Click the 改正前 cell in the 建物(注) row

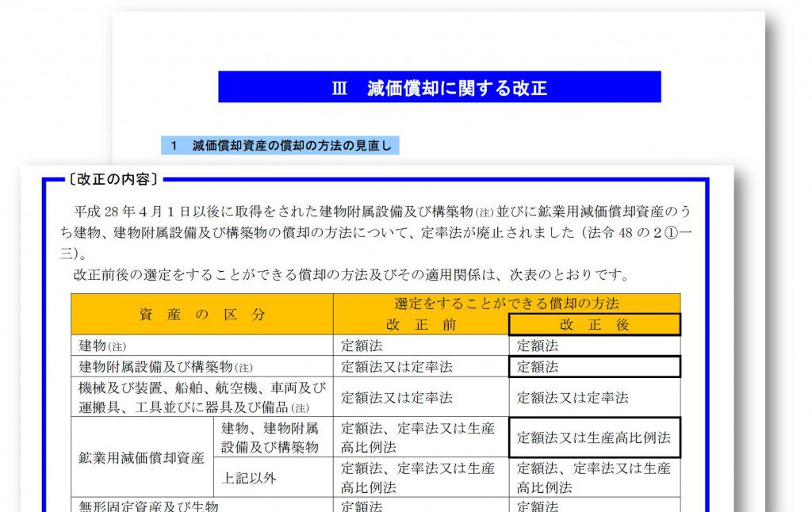[421, 346]
